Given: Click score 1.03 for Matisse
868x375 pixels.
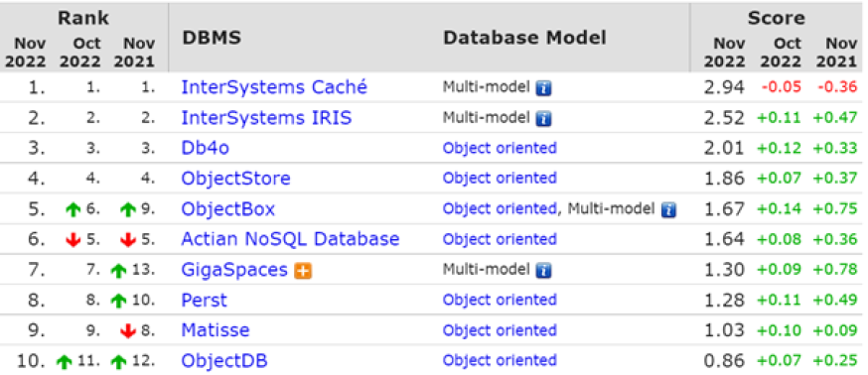Looking at the screenshot, I should (x=724, y=330).
